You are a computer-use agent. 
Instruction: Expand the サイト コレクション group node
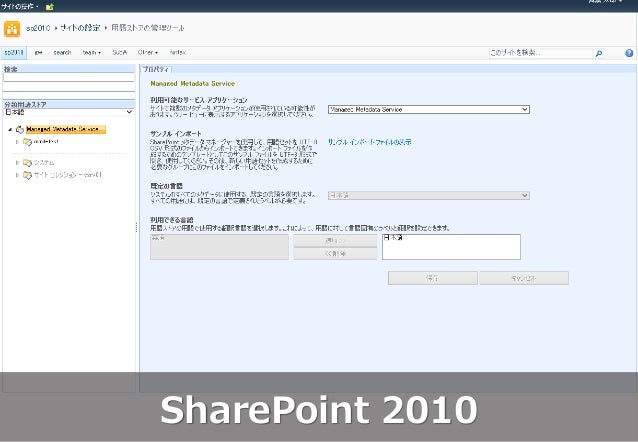click(x=17, y=175)
